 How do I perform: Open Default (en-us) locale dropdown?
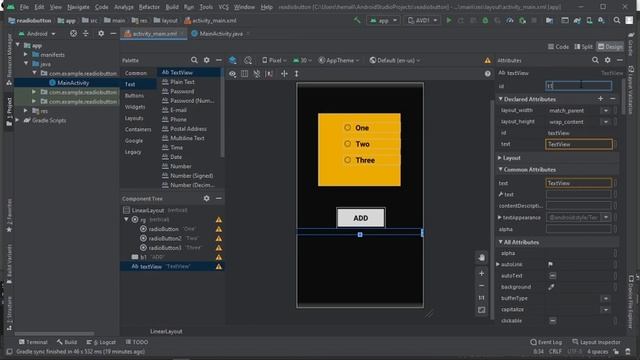[395, 60]
